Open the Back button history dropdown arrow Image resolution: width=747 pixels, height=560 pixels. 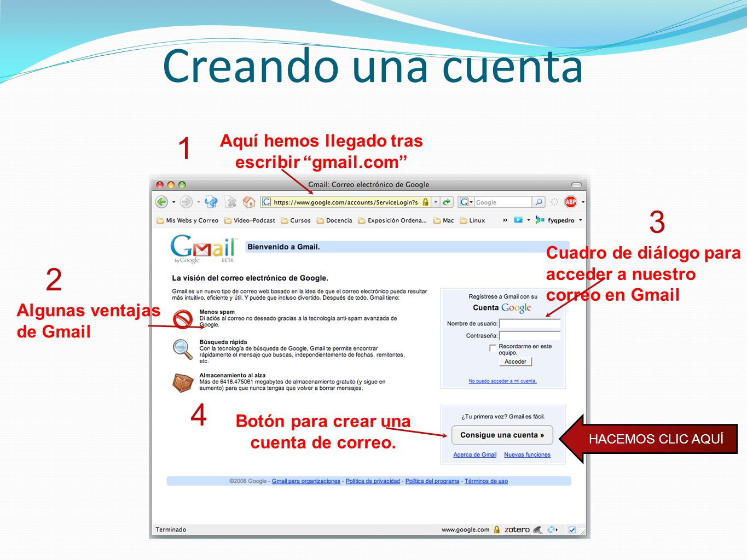click(174, 202)
